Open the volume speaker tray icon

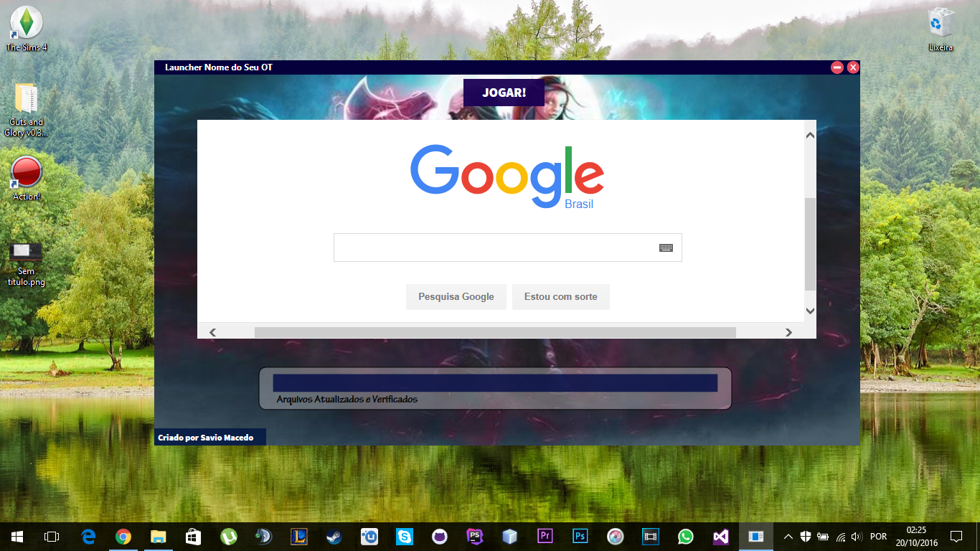click(856, 536)
